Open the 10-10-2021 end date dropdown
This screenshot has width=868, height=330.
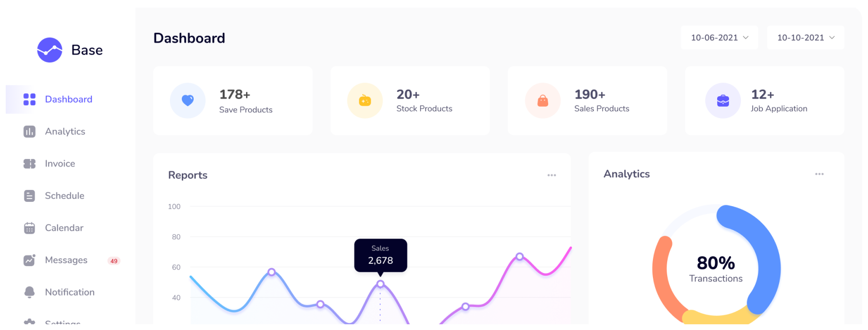806,38
